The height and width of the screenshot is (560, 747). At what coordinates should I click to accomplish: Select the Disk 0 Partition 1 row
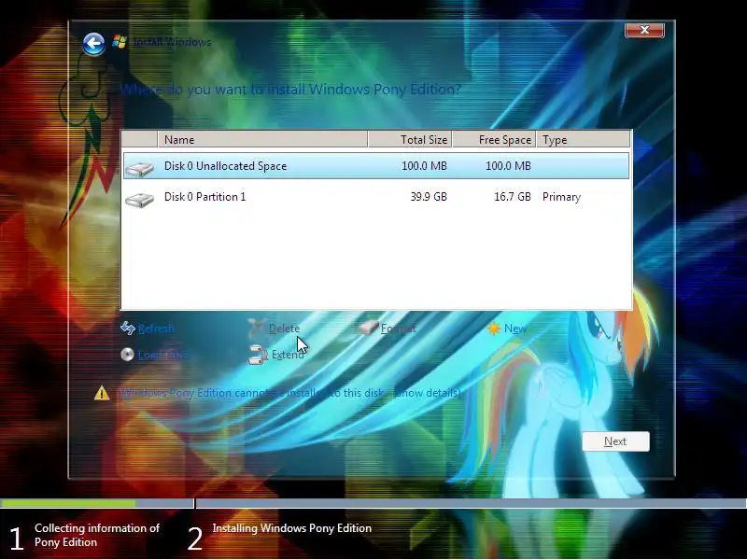pyautogui.click(x=376, y=197)
